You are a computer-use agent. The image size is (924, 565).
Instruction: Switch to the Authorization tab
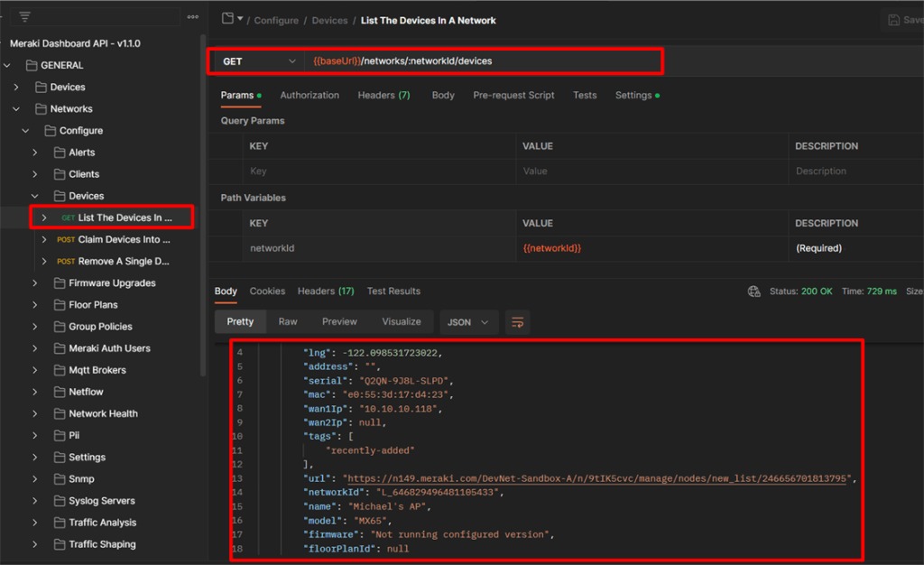coord(310,95)
